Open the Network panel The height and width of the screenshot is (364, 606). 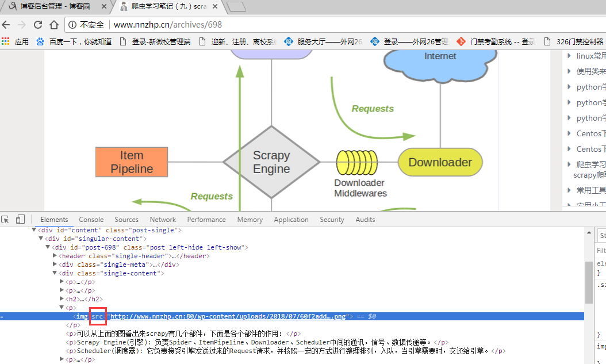click(163, 220)
